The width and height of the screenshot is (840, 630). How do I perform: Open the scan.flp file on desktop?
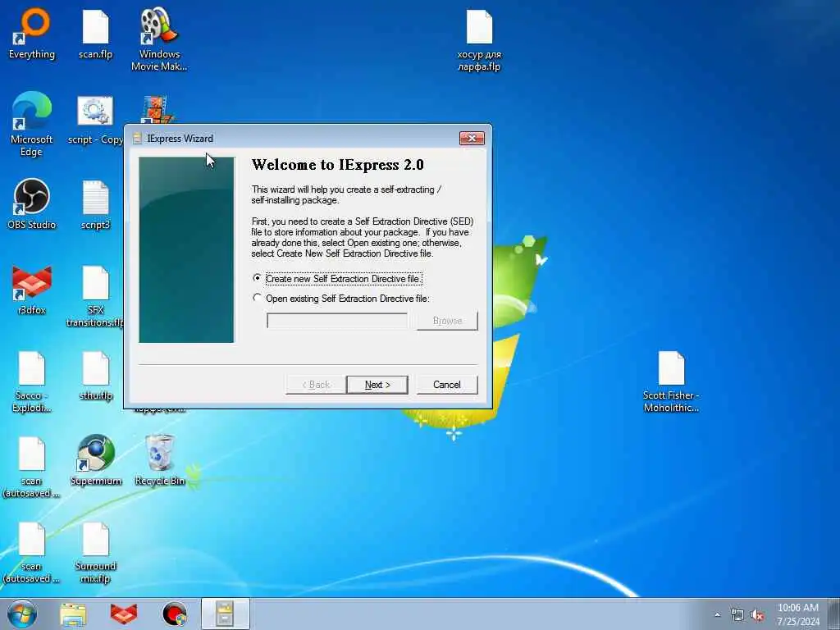click(95, 34)
